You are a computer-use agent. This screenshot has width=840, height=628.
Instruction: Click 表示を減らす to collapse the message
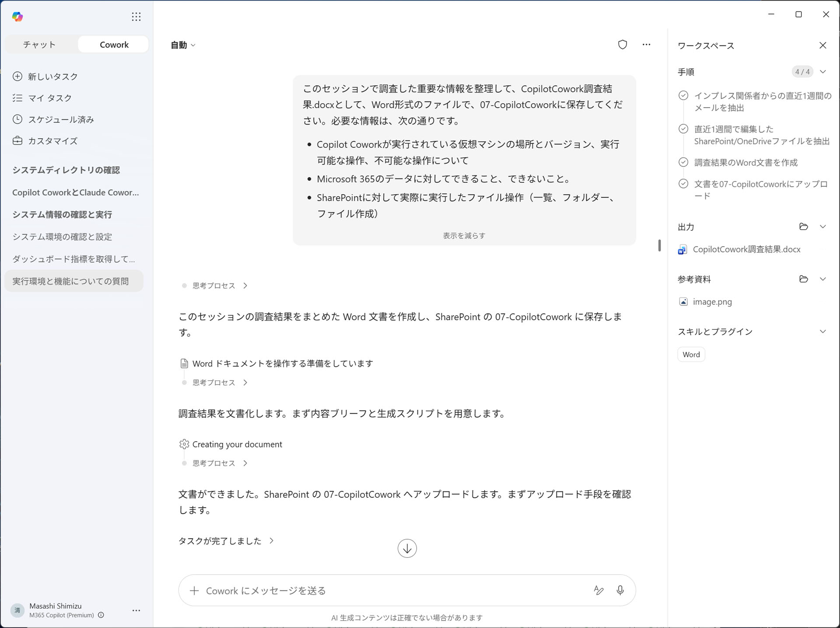(x=464, y=236)
